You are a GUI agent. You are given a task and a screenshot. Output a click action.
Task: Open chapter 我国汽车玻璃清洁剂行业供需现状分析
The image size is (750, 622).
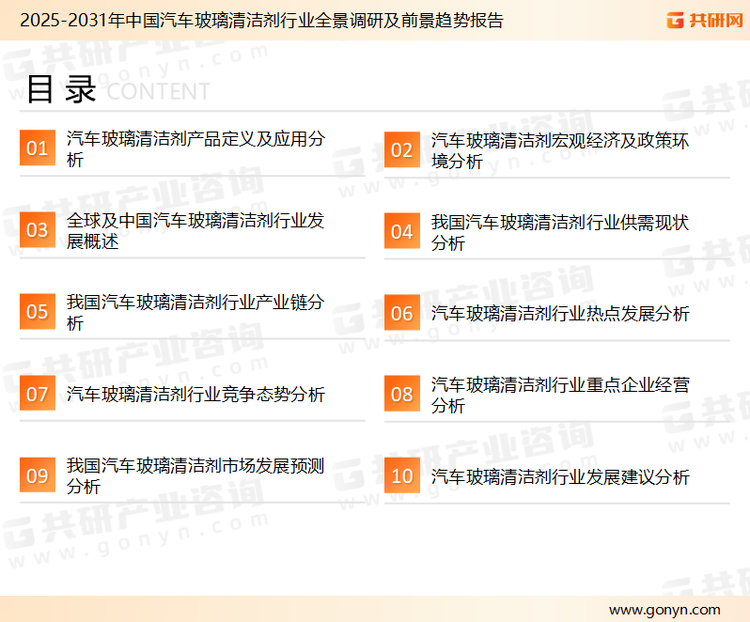[x=560, y=232]
